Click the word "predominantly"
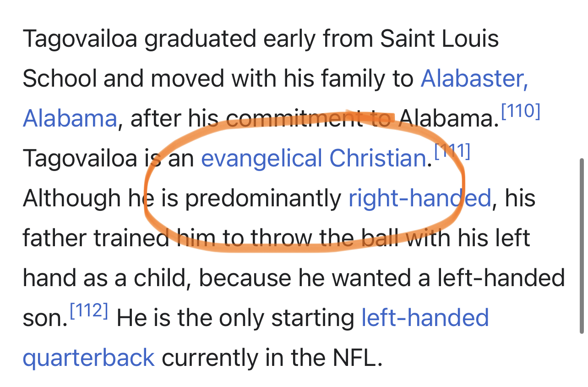 [x=263, y=199]
